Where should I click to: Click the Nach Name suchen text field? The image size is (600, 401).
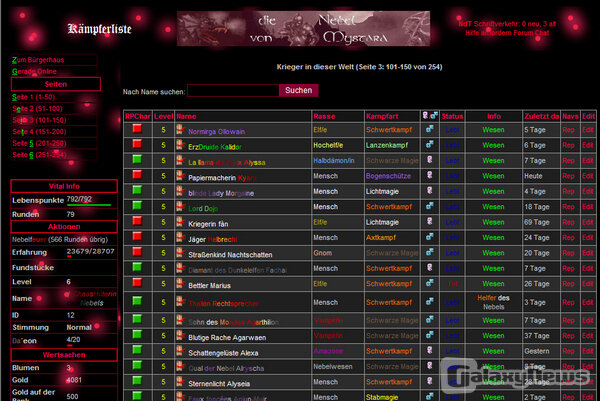pyautogui.click(x=233, y=90)
